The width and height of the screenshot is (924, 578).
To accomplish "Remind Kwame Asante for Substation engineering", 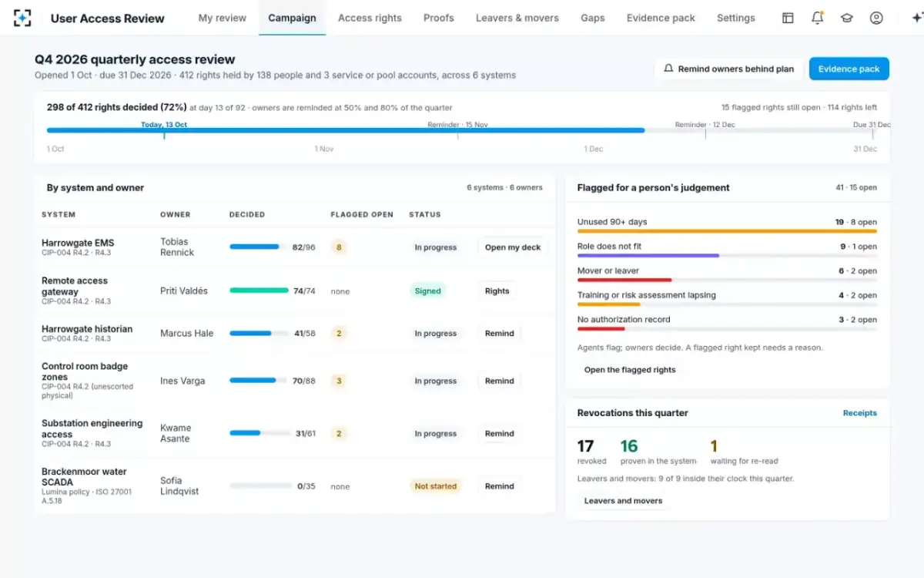I will [499, 433].
